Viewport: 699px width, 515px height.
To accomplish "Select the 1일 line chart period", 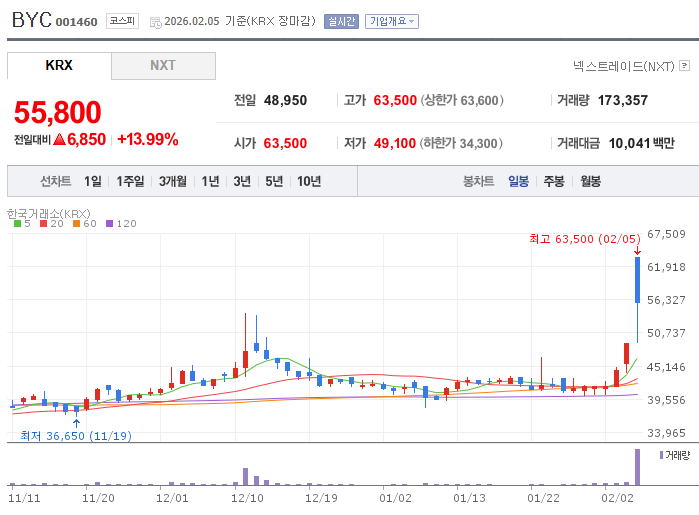I will click(x=93, y=181).
